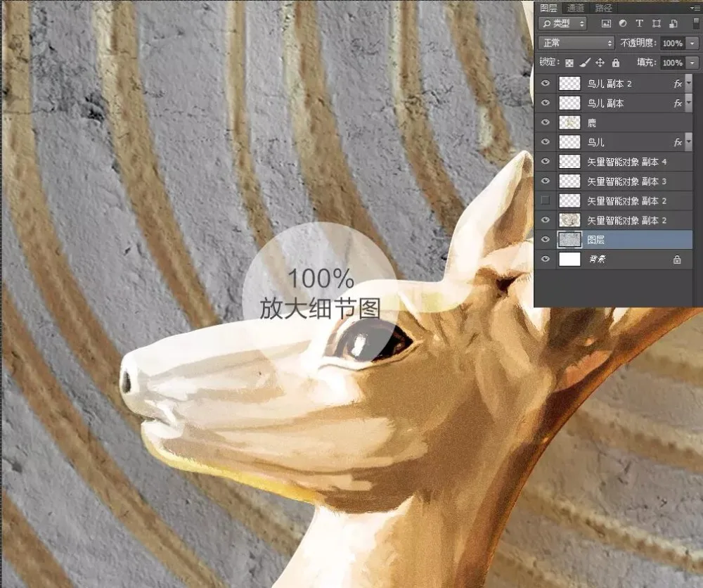Image resolution: width=703 pixels, height=588 pixels.
Task: Filter layers by adjustment layer icon
Action: [623, 24]
